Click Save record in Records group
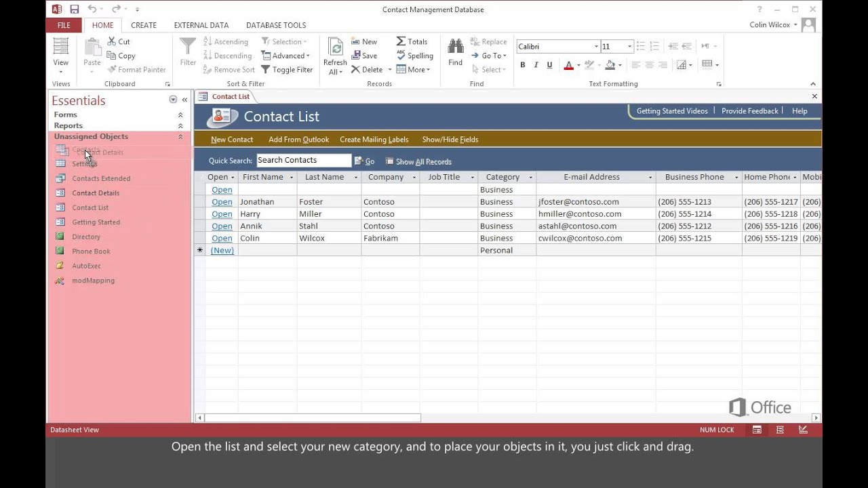The image size is (868, 488). [x=364, y=56]
